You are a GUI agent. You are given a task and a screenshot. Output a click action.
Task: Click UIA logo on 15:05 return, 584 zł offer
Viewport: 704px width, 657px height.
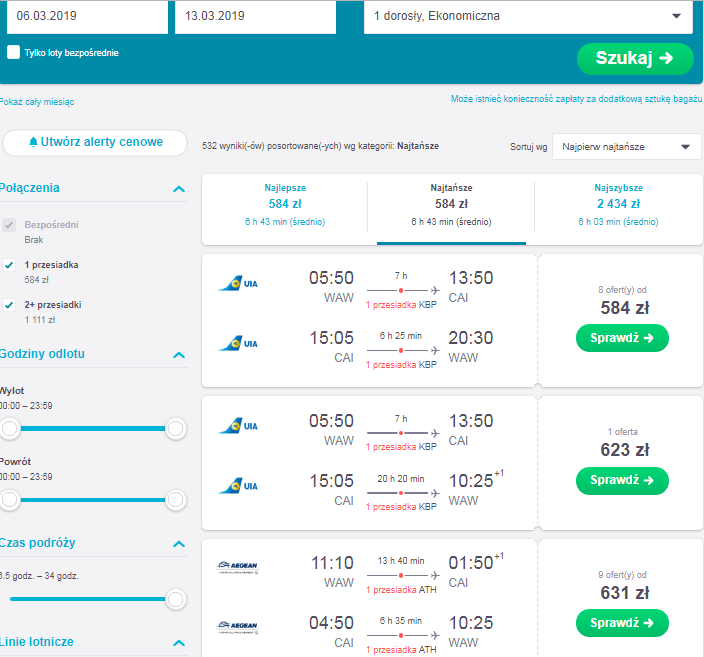tap(238, 344)
